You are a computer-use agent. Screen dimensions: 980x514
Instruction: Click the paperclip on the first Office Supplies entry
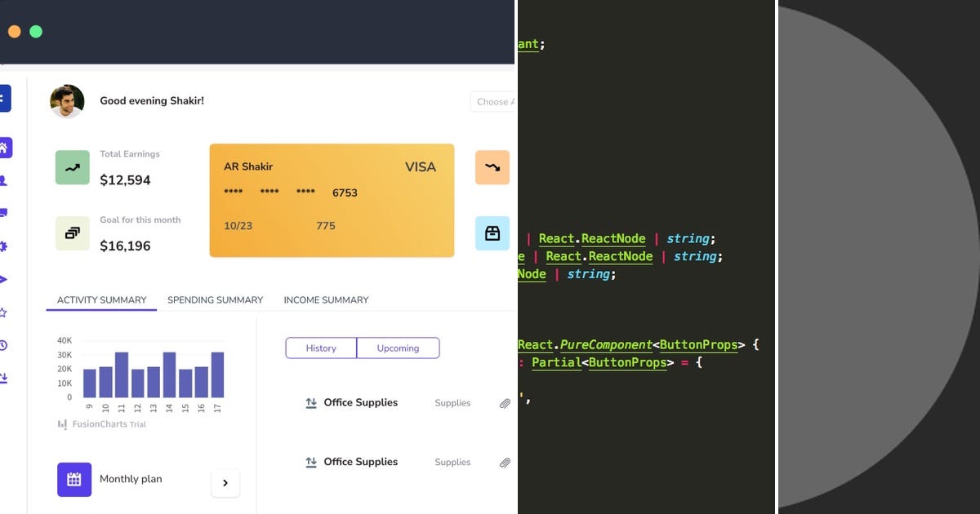[x=505, y=403]
